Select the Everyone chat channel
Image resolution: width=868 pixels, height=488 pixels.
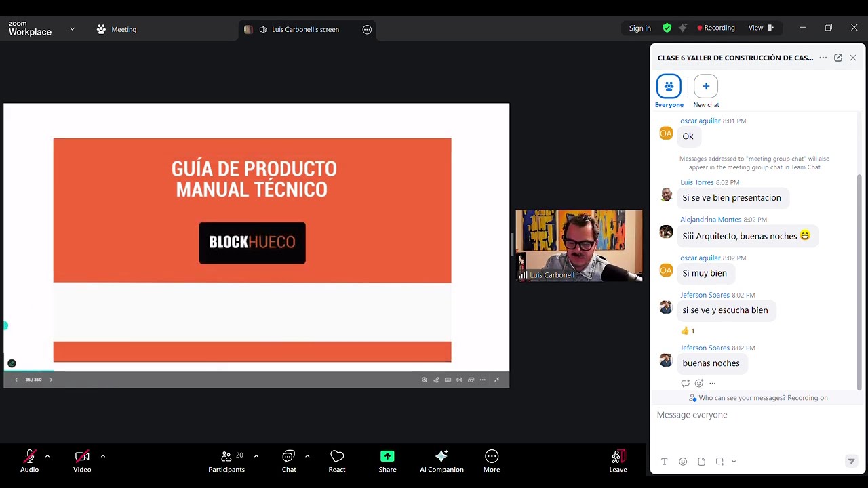tap(669, 91)
